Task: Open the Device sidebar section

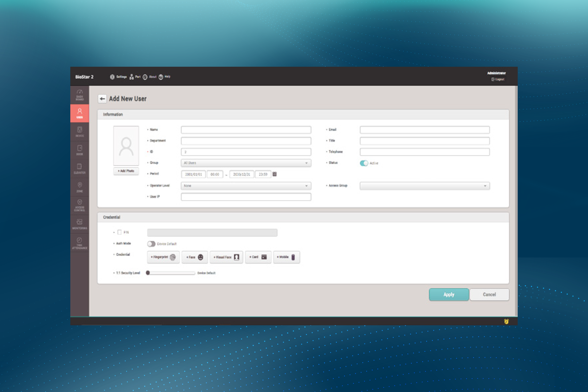Action: pyautogui.click(x=79, y=132)
